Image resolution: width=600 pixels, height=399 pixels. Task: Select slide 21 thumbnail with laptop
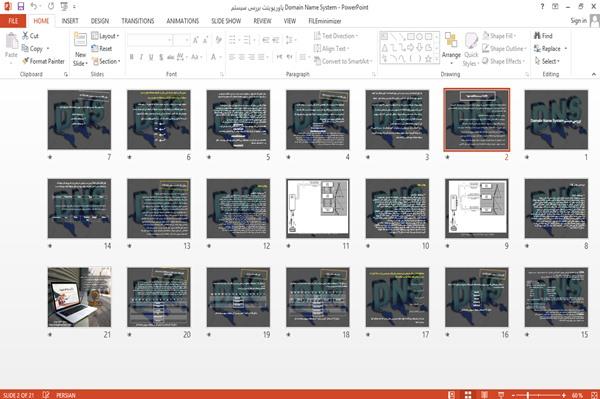79,297
